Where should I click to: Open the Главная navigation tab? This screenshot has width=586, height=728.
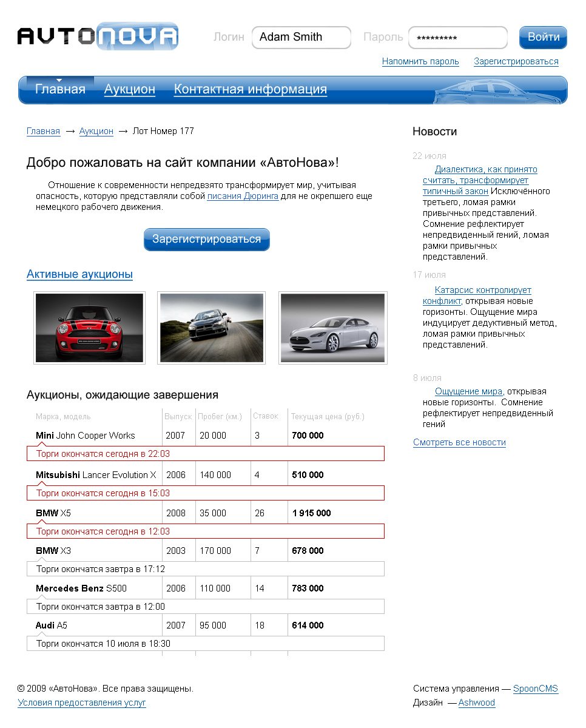pyautogui.click(x=60, y=89)
